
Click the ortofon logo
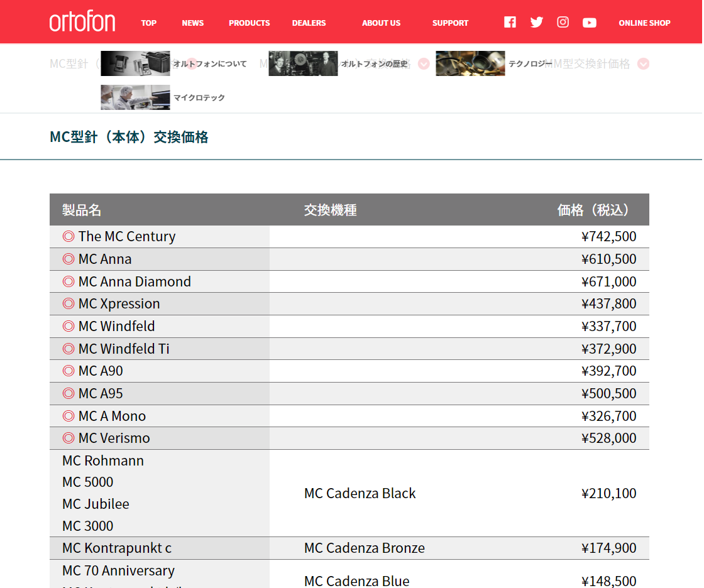pos(82,21)
